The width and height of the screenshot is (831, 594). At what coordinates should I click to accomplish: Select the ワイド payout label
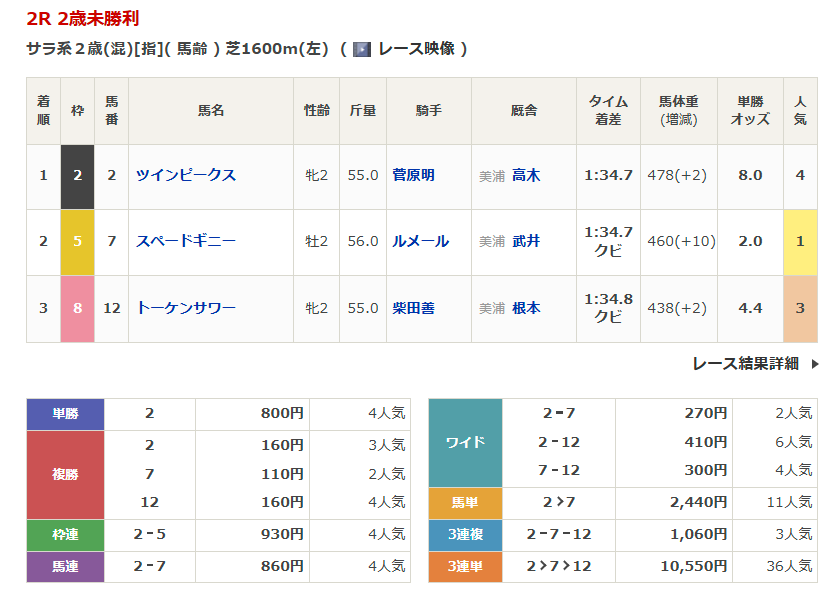pyautogui.click(x=465, y=442)
